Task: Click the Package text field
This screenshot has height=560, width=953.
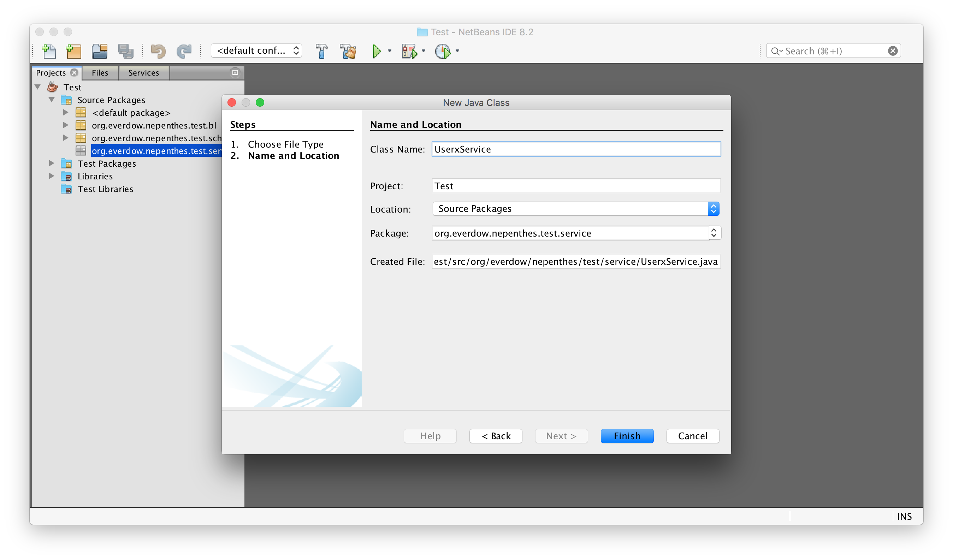Action: (x=570, y=233)
